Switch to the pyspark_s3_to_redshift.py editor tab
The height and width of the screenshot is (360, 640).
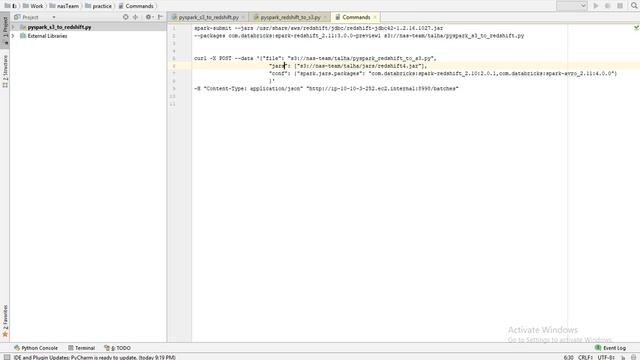(x=208, y=17)
